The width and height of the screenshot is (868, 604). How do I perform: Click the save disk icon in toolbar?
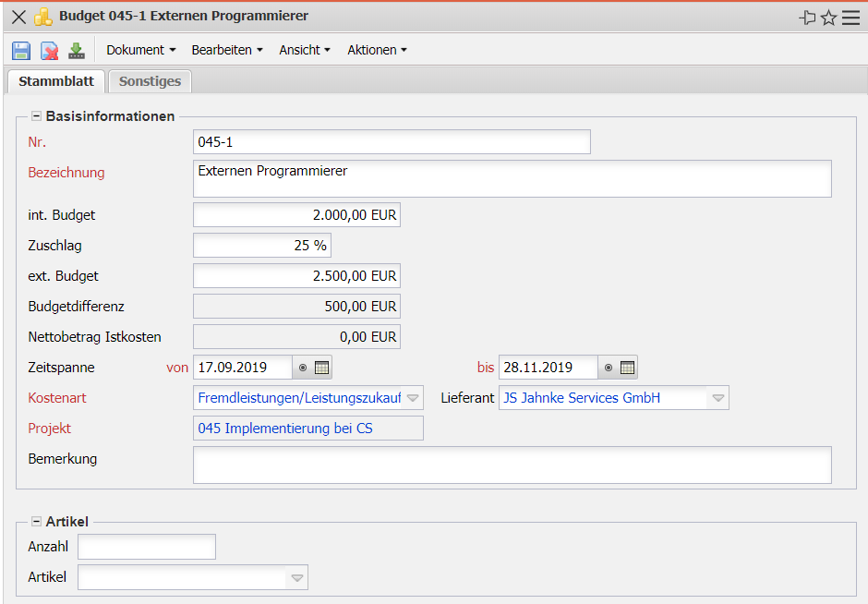(21, 51)
